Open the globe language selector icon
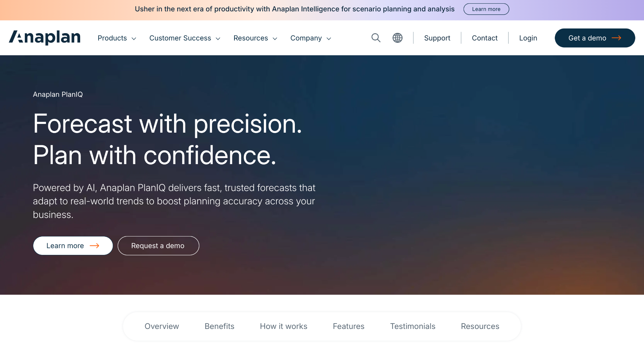 tap(397, 38)
